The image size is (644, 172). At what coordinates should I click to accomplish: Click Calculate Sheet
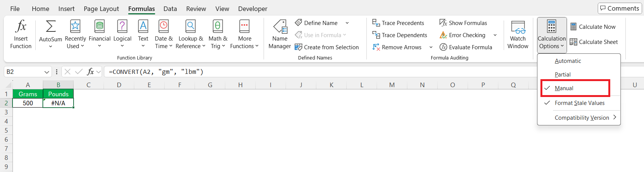pyautogui.click(x=594, y=42)
